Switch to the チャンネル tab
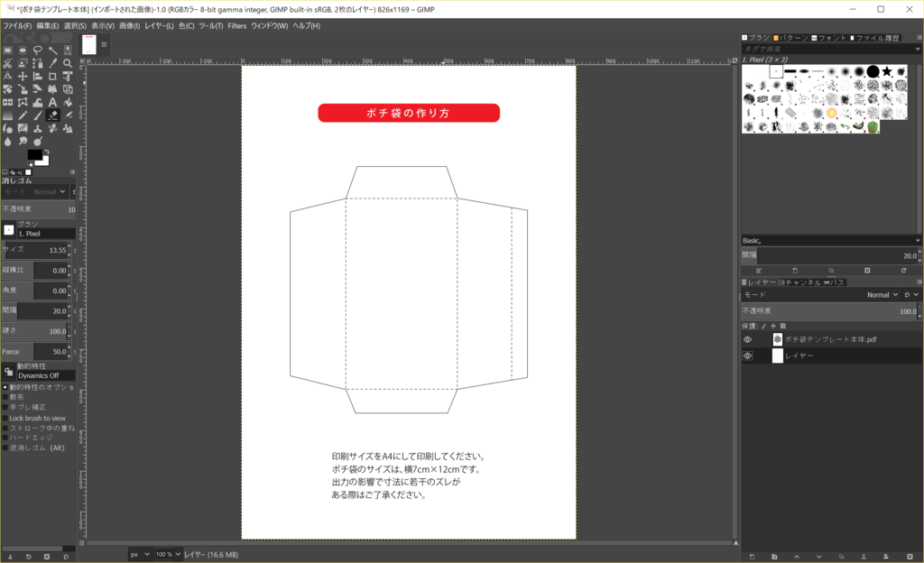 pyautogui.click(x=799, y=282)
